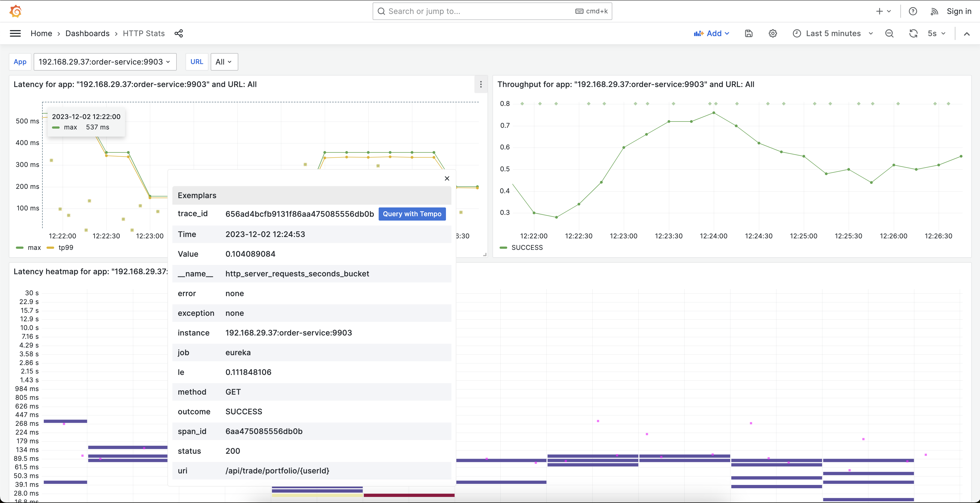
Task: Toggle the SUCCESS series legend item
Action: point(526,248)
